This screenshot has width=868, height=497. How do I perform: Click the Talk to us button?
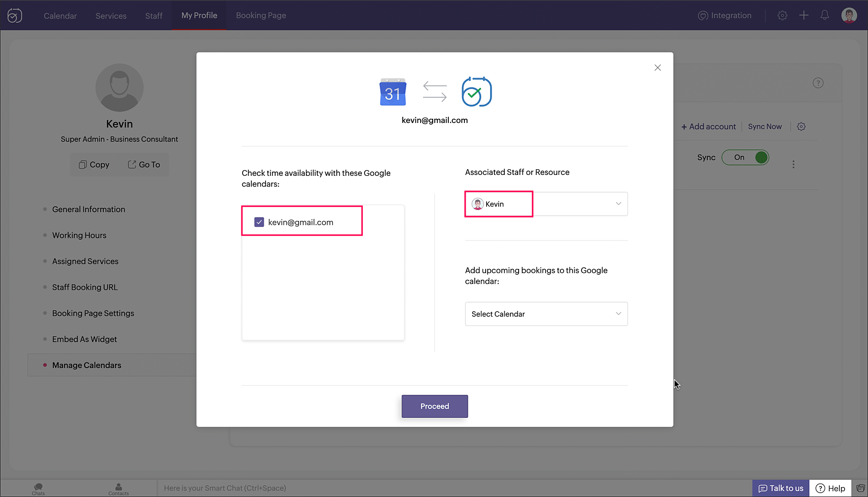781,488
